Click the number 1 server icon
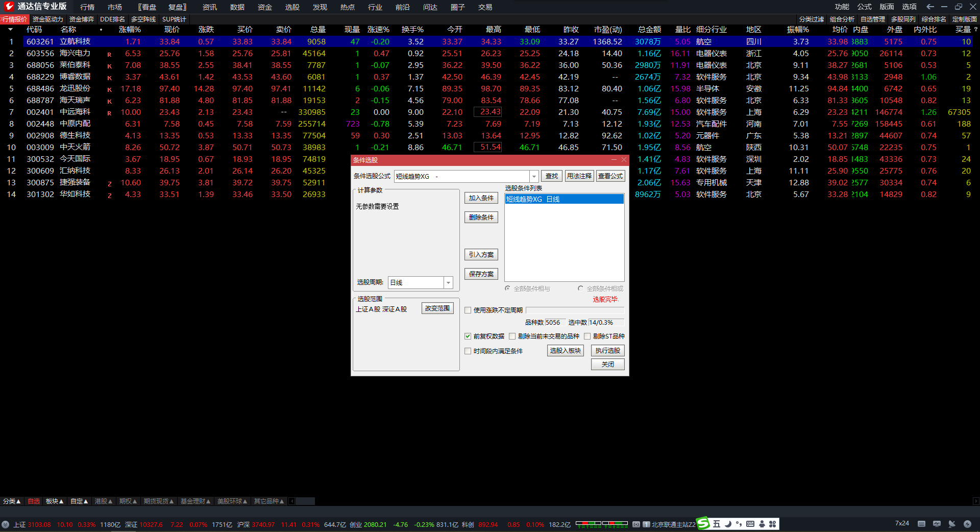 click(646, 524)
